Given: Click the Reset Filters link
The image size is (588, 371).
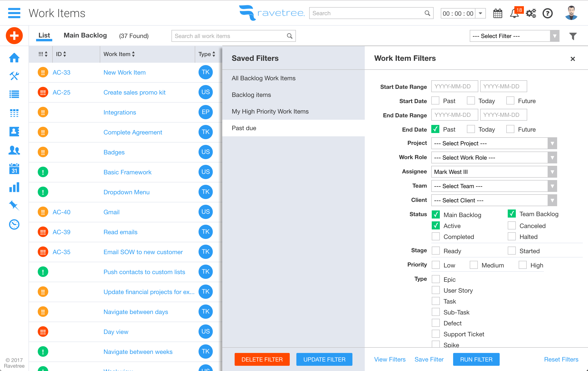Looking at the screenshot, I should (561, 359).
